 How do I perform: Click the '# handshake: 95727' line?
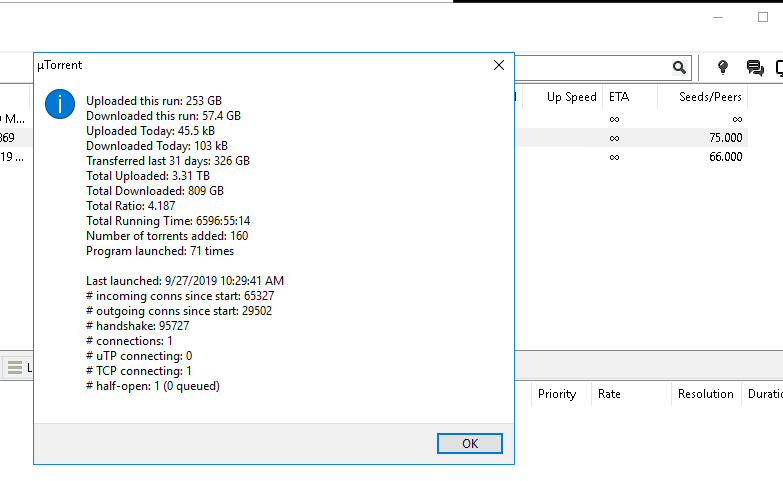click(138, 326)
